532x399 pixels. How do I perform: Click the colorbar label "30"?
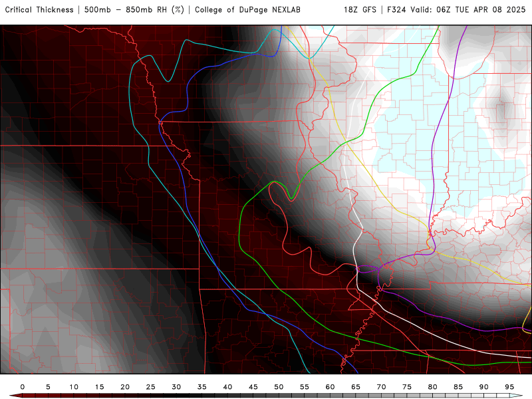(x=176, y=387)
